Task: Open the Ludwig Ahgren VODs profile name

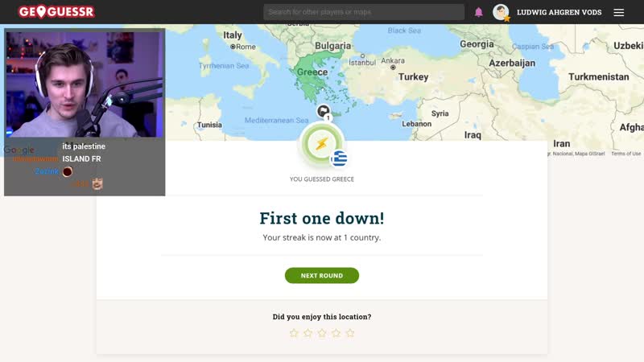Action: [559, 12]
